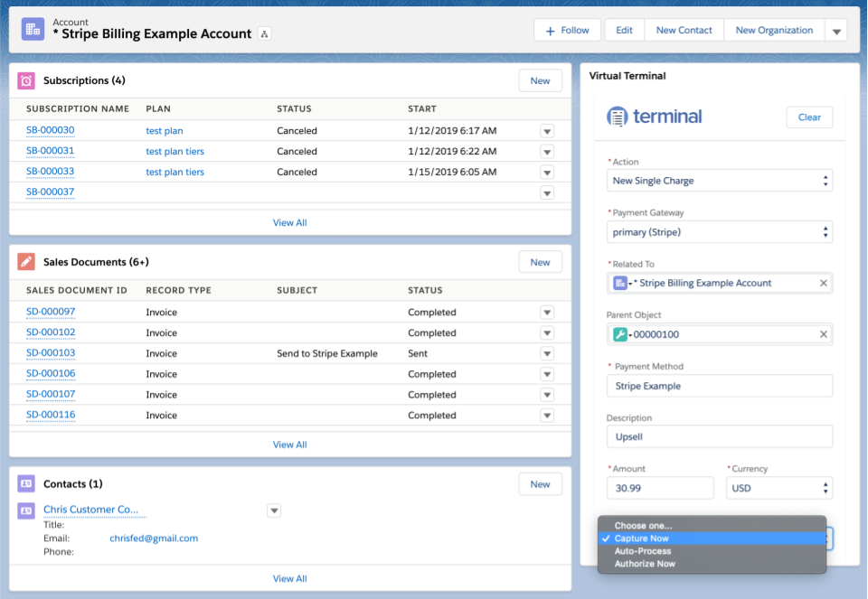Click the Edit button
The height and width of the screenshot is (599, 868).
(x=625, y=31)
